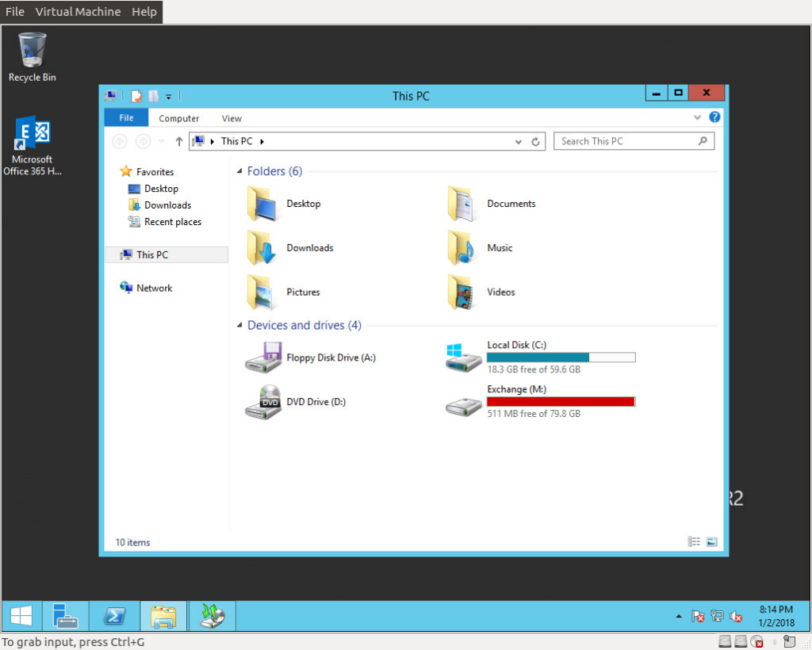Select the Documents folder icon

462,204
